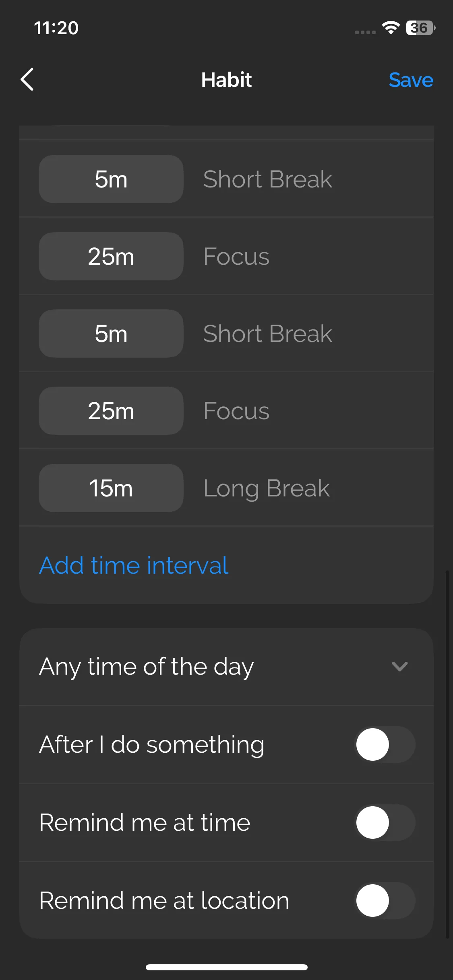The image size is (453, 980).
Task: Select the Long Break label field
Action: 267,488
